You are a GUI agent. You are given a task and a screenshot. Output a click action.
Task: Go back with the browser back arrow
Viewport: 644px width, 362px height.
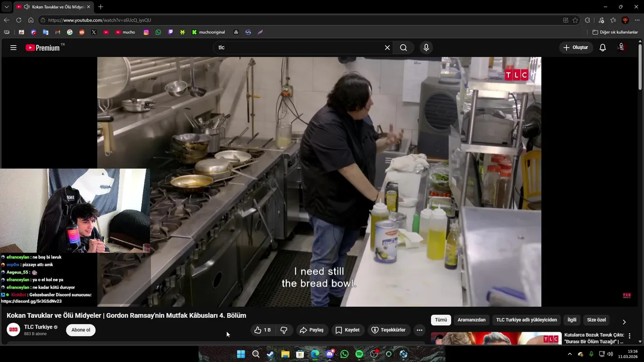[7, 20]
